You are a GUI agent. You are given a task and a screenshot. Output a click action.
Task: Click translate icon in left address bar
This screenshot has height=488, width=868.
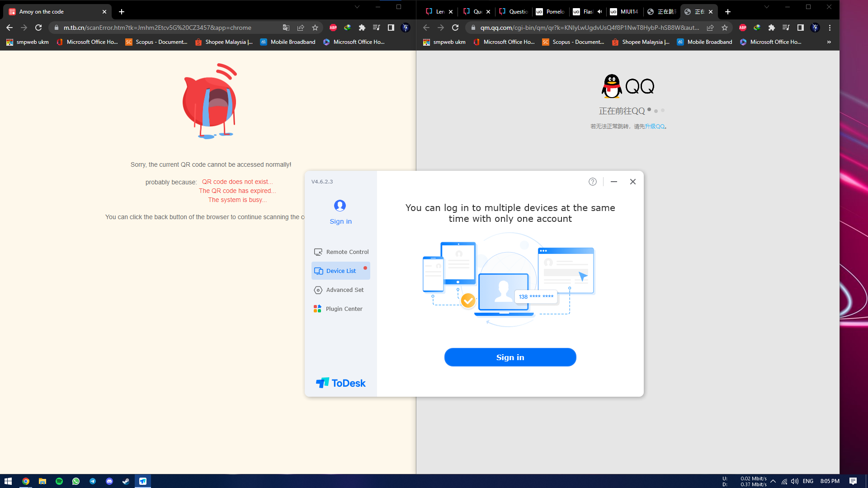click(x=286, y=28)
